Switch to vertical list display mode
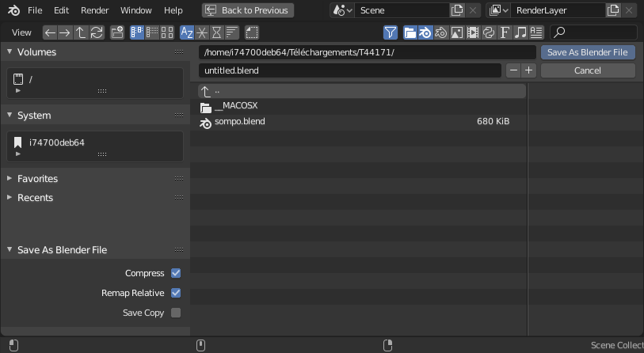The height and width of the screenshot is (353, 644). [137, 32]
